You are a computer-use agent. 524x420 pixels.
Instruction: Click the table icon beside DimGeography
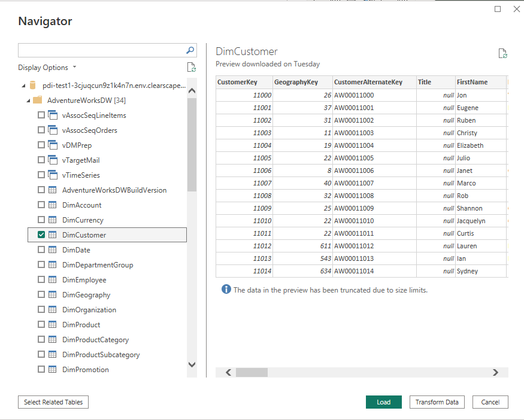tap(52, 294)
